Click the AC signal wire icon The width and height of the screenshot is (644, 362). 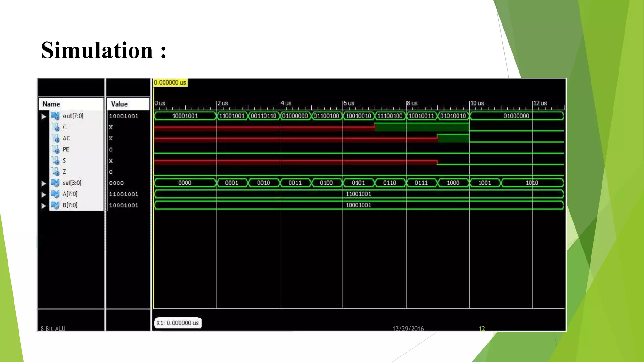click(55, 138)
